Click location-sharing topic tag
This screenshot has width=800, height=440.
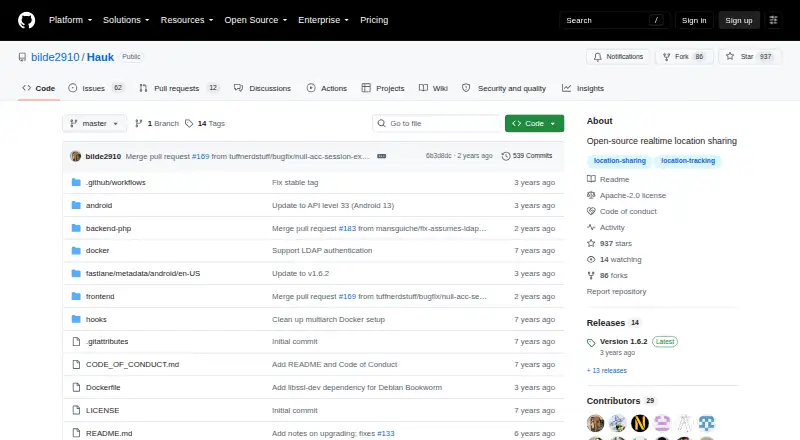coord(619,161)
